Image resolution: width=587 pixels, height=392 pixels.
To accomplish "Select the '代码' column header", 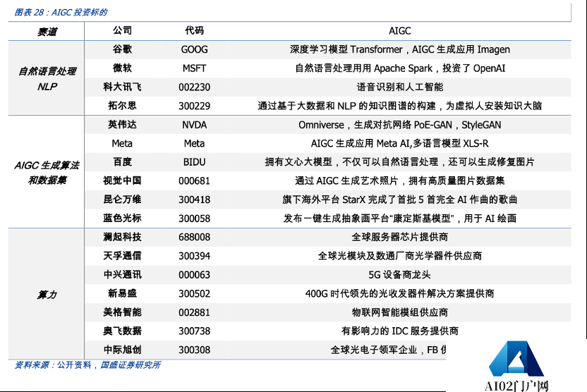I will pyautogui.click(x=194, y=31).
